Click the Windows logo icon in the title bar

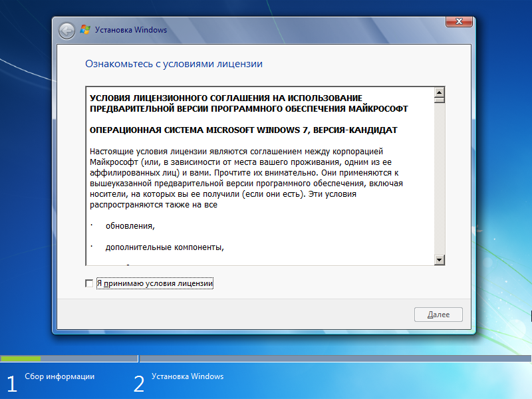[84, 29]
